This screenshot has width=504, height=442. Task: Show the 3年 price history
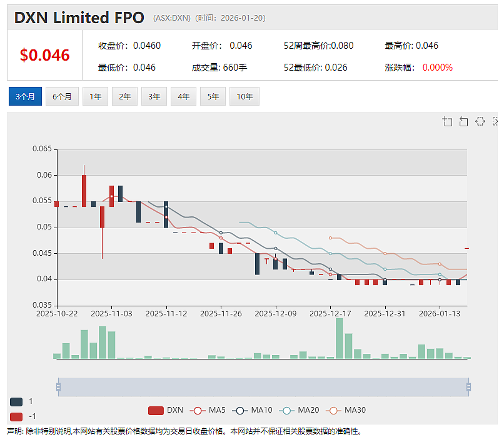(154, 96)
